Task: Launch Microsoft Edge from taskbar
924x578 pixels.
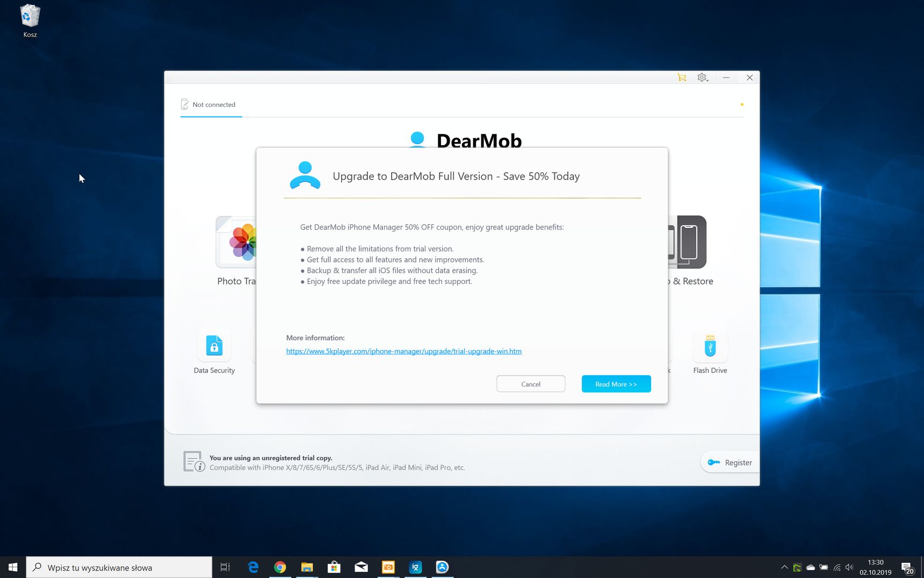Action: point(253,567)
